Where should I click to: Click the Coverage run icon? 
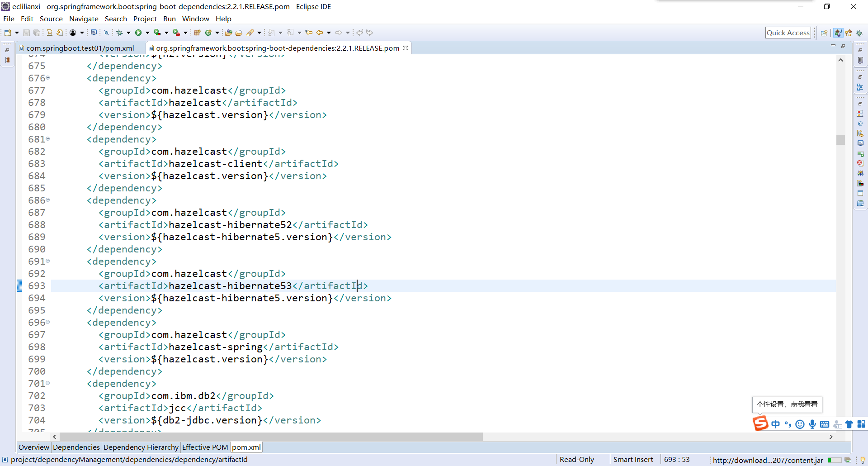click(157, 33)
